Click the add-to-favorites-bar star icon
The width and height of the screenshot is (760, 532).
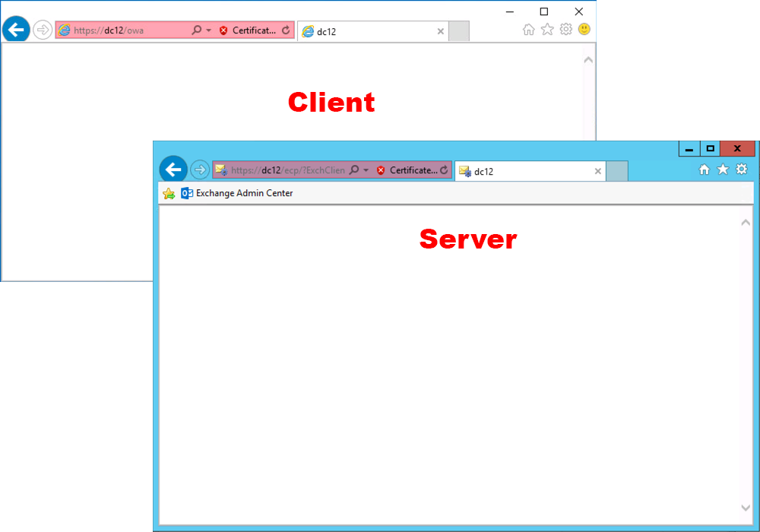click(169, 193)
